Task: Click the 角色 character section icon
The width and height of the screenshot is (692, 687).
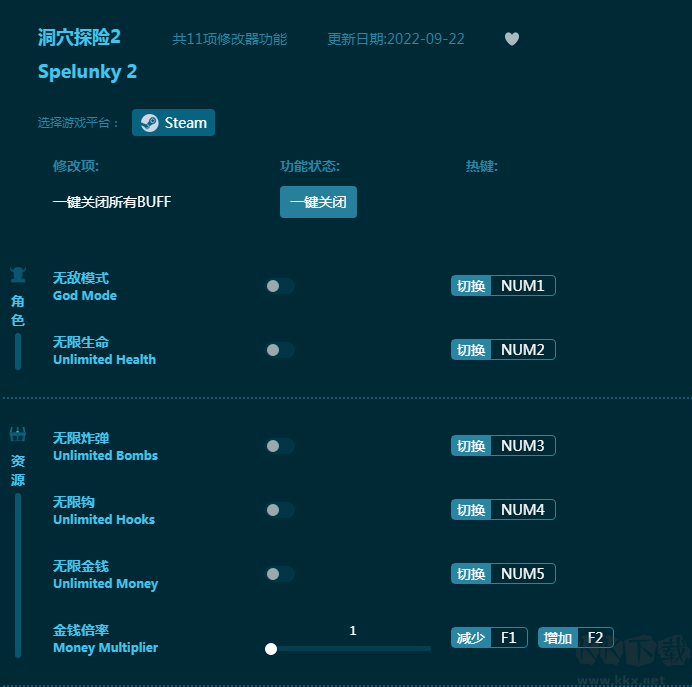Action: point(18,275)
